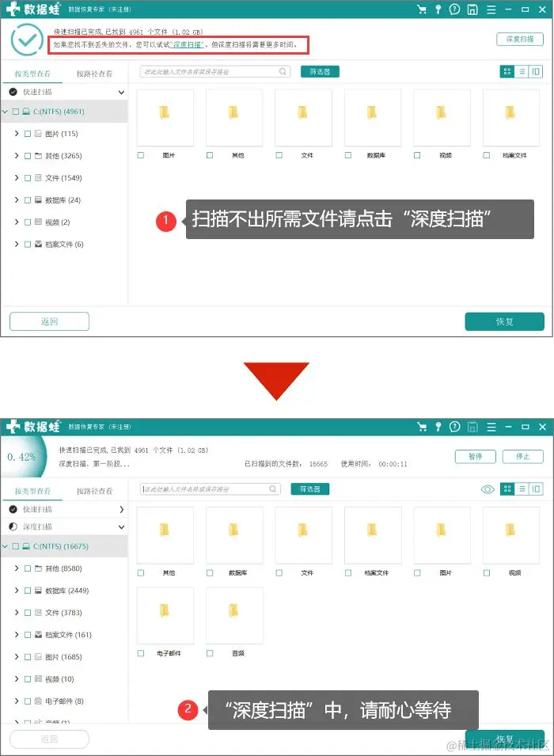Switch to thumbnail grid view in deep-scan window
This screenshot has width=554, height=756.
(507, 489)
